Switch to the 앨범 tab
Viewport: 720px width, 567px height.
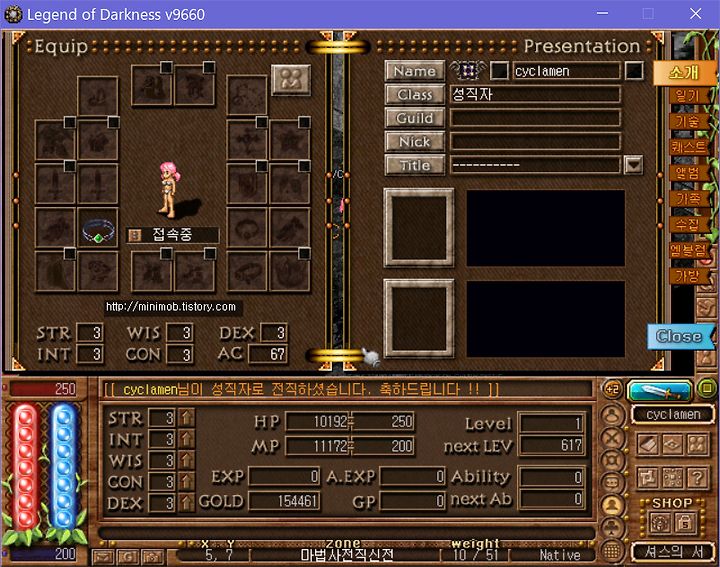pyautogui.click(x=687, y=173)
